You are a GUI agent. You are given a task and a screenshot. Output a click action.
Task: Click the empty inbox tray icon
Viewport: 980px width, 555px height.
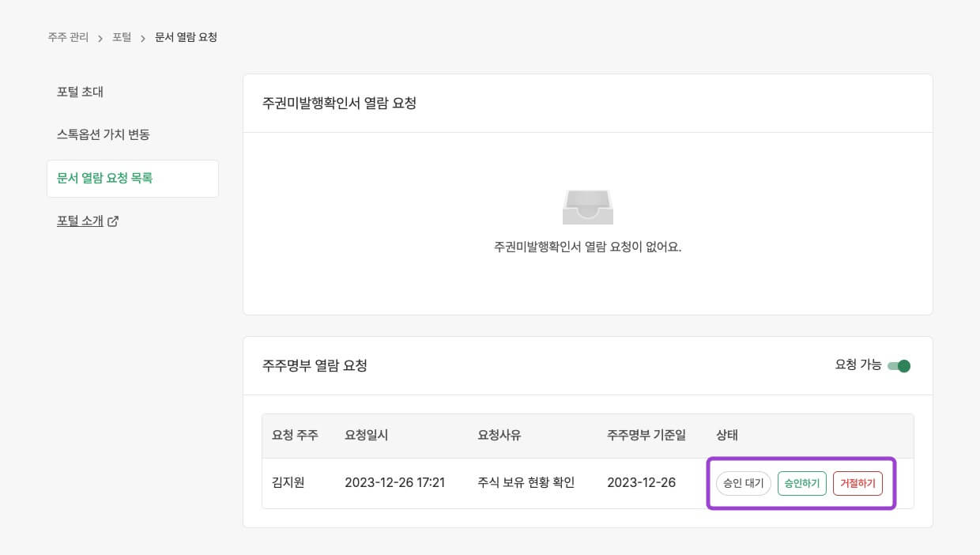(x=587, y=207)
